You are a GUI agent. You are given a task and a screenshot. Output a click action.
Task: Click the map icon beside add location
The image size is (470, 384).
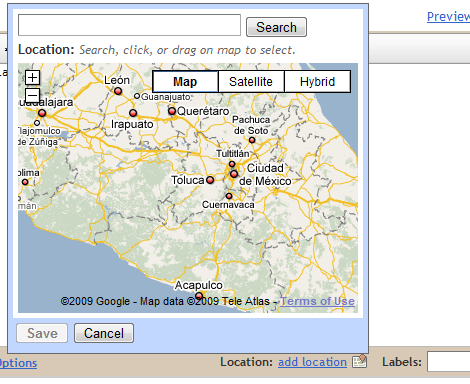click(360, 362)
